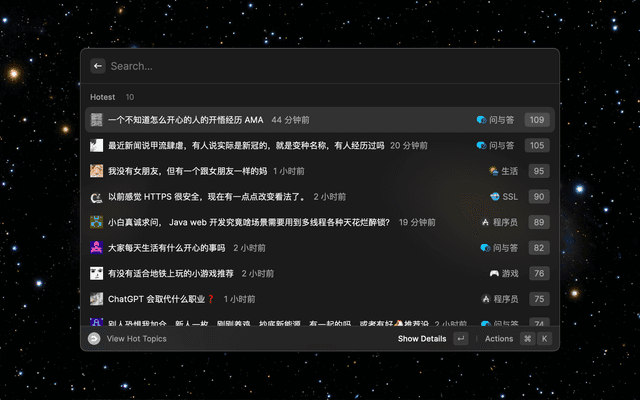Click the Show Details button
Image resolution: width=640 pixels, height=400 pixels.
[422, 339]
